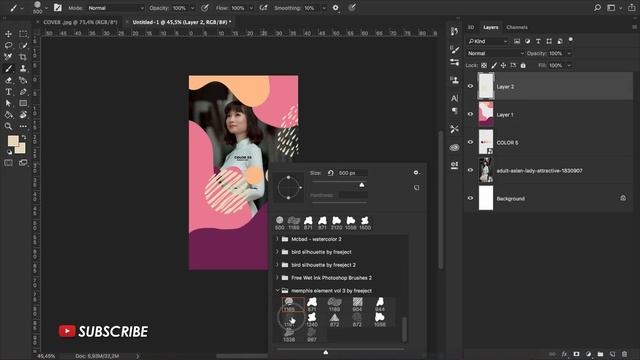Toggle lock transparent pixels
Image resolution: width=640 pixels, height=360 pixels.
484,65
